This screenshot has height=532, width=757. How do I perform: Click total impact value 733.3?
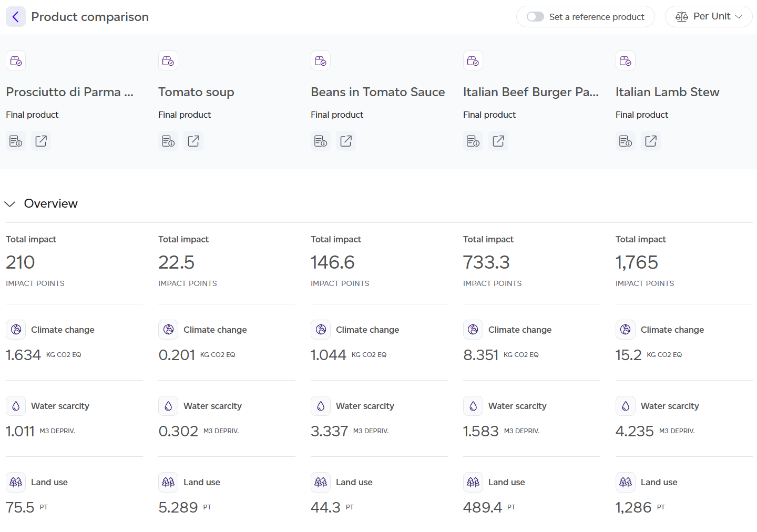click(486, 262)
